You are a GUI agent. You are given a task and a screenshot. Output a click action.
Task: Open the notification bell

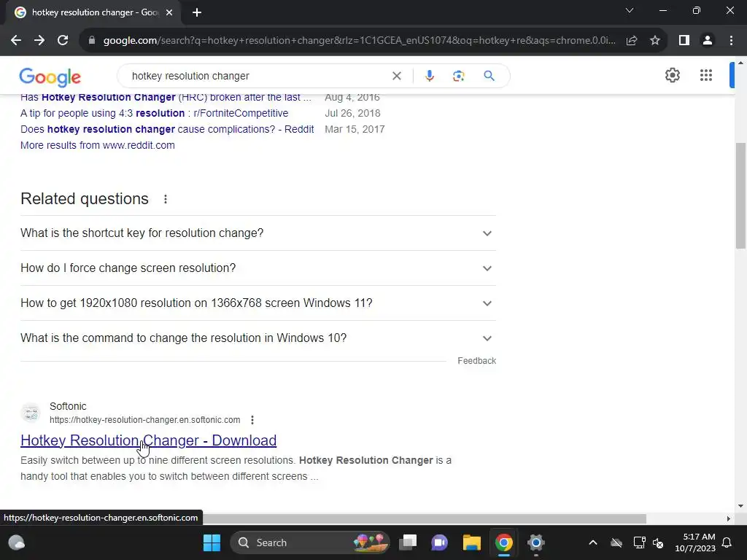pos(727,542)
